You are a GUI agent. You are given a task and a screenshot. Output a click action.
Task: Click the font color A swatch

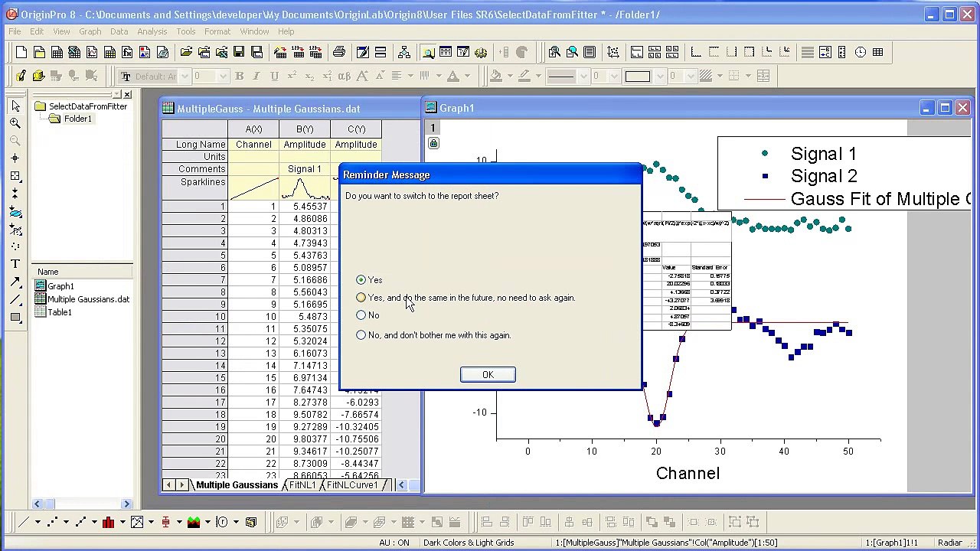click(x=453, y=76)
